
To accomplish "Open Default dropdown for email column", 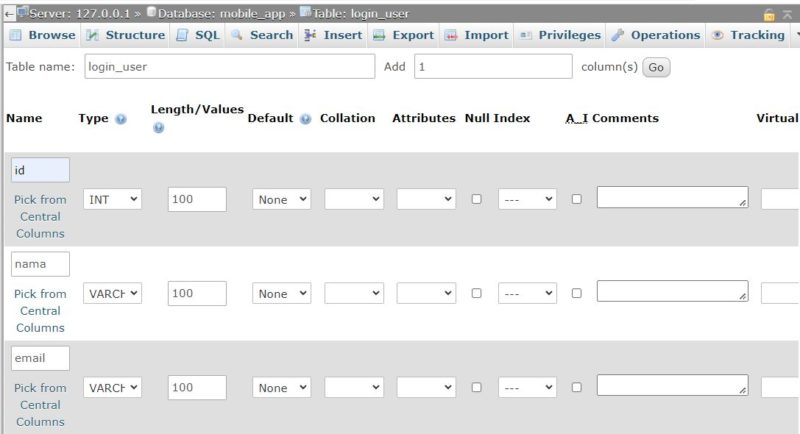I will [281, 388].
